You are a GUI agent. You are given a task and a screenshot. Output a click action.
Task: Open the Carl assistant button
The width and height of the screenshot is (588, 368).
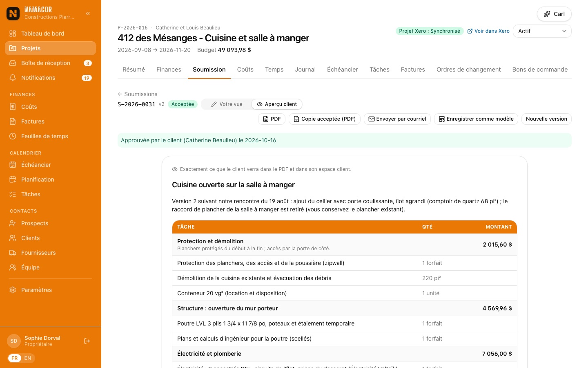point(554,14)
